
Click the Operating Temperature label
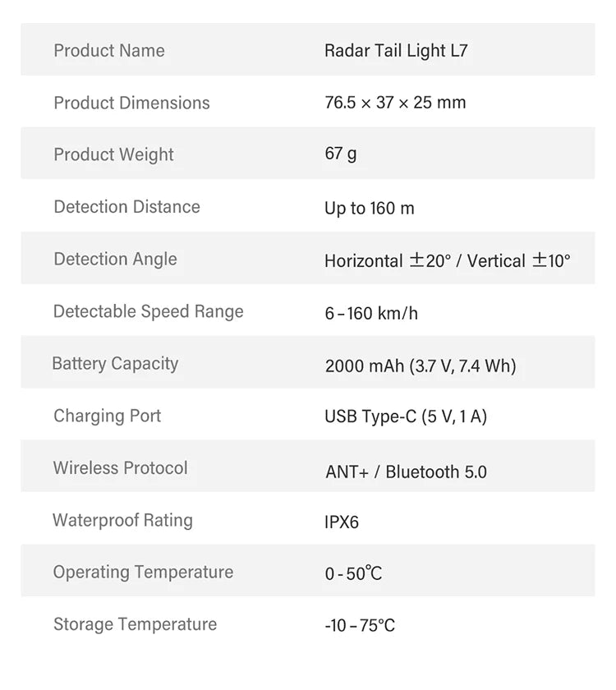pos(143,572)
